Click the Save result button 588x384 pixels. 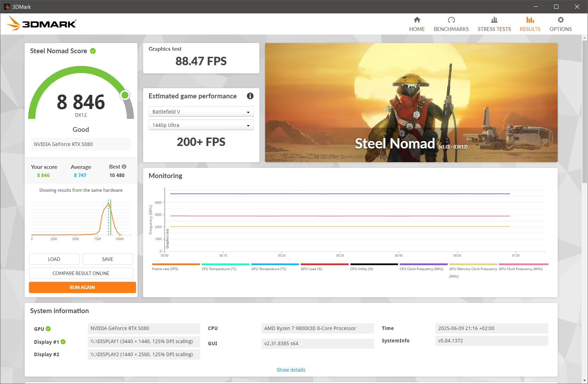(x=108, y=259)
